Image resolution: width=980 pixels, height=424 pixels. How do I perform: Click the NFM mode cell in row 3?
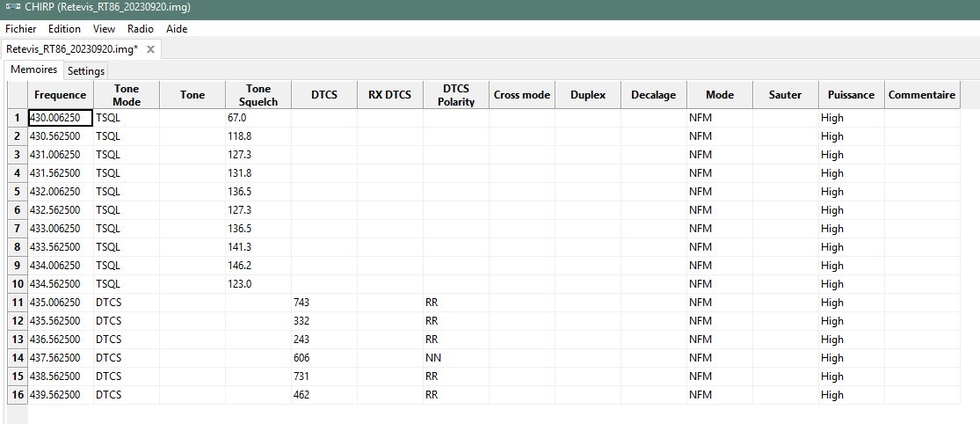(719, 155)
